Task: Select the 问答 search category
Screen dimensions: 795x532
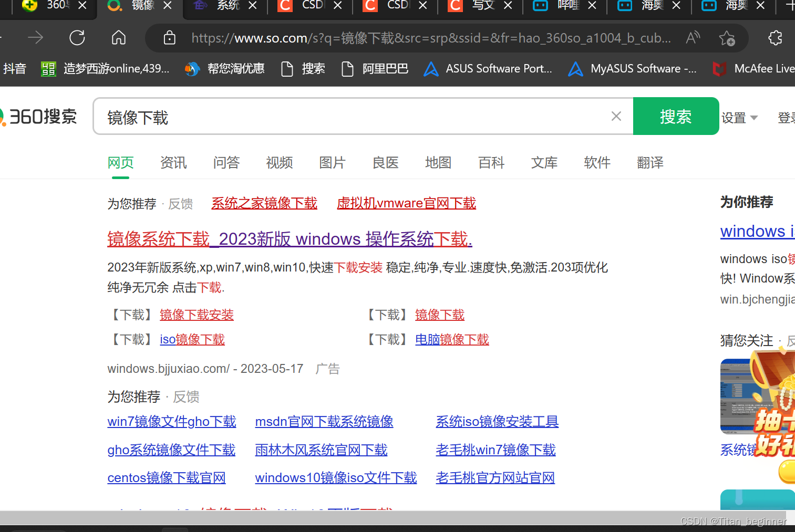Action: point(226,163)
